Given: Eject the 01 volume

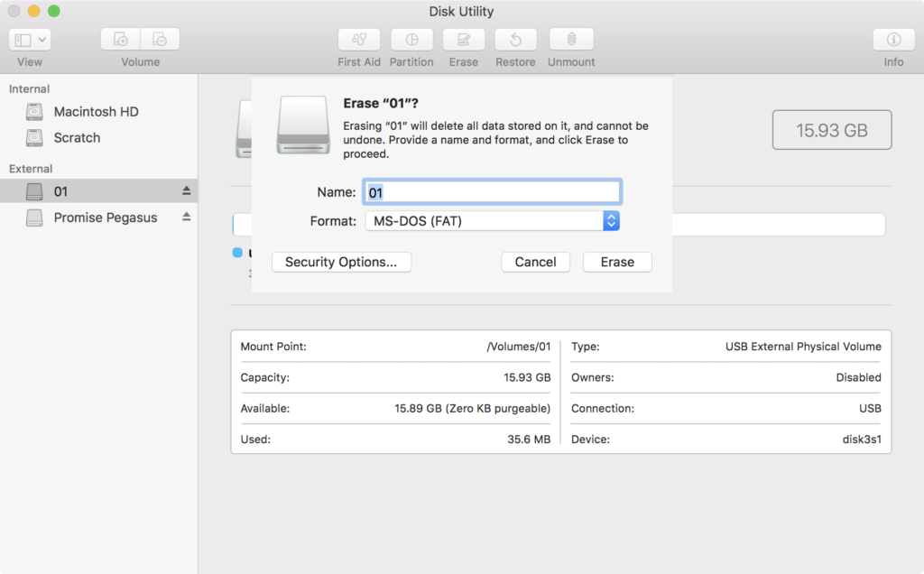Looking at the screenshot, I should point(186,190).
